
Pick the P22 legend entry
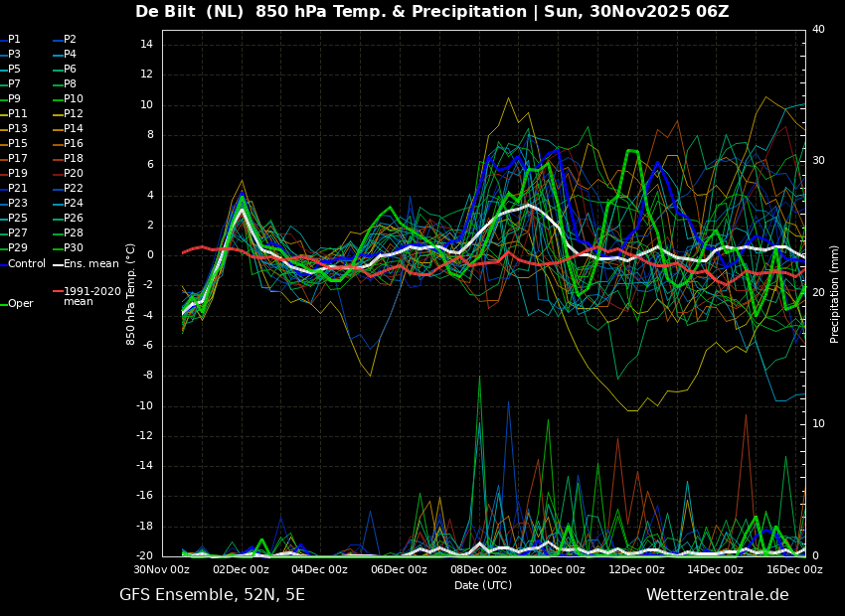point(68,189)
